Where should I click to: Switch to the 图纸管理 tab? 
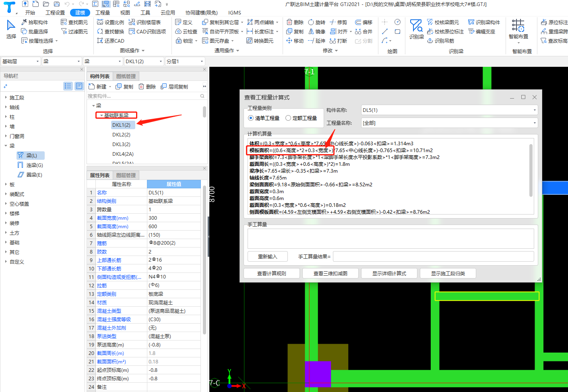[x=126, y=76]
